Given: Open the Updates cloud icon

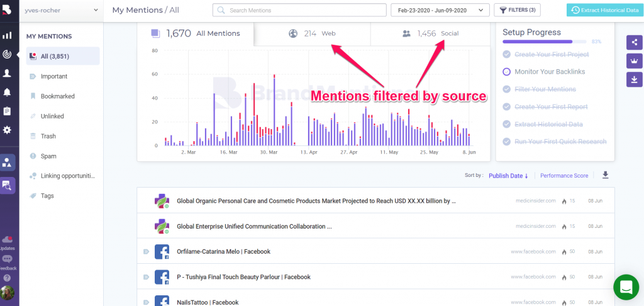Looking at the screenshot, I should [x=7, y=240].
